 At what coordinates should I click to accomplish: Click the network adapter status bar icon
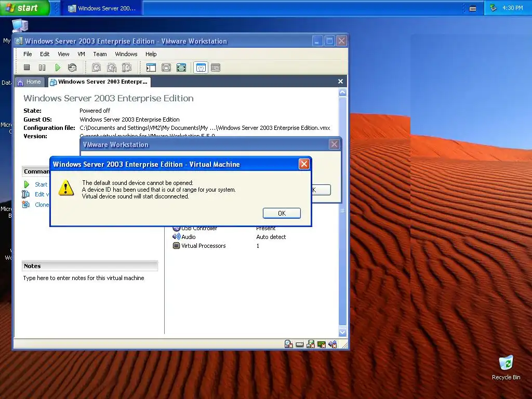321,344
